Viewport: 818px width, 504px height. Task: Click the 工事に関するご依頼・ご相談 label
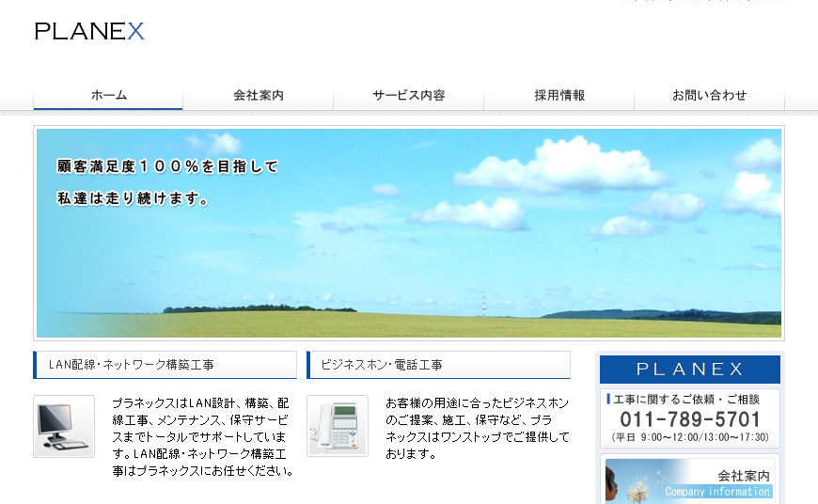(x=686, y=399)
